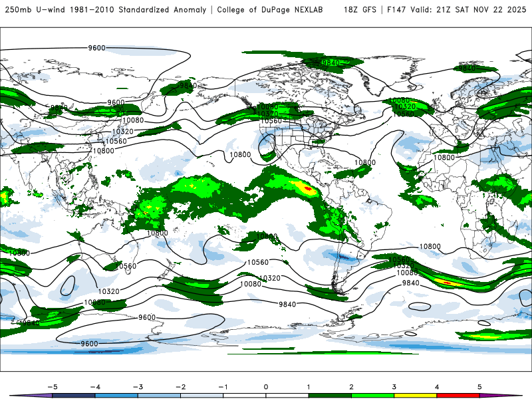The width and height of the screenshot is (532, 399).
Task: Click the '1' color bar tick label
Action: (x=309, y=387)
